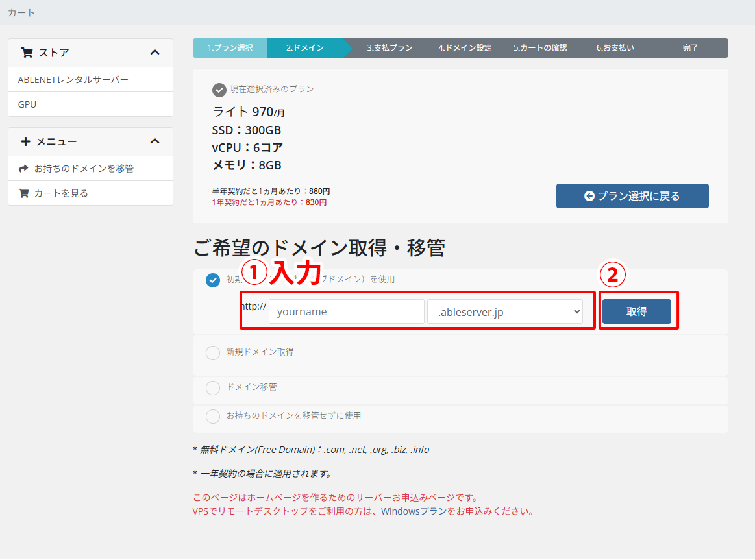The width and height of the screenshot is (755, 560).
Task: Select the 初期ドメイン subdomain radio option
Action: [x=213, y=280]
